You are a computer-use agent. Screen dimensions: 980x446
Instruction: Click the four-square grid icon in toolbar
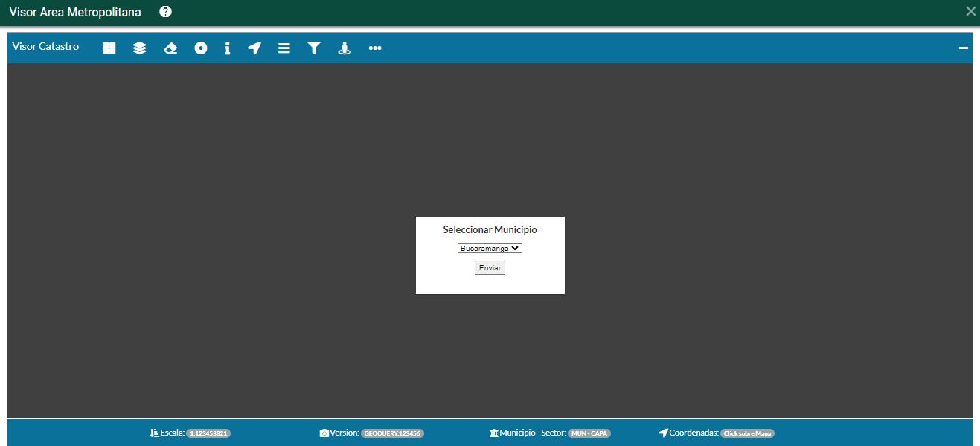109,48
